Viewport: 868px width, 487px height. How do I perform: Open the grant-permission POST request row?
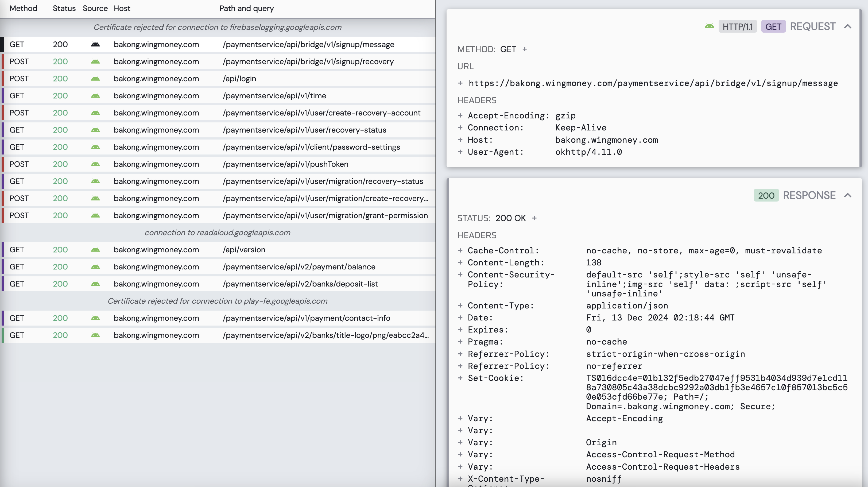click(x=216, y=216)
